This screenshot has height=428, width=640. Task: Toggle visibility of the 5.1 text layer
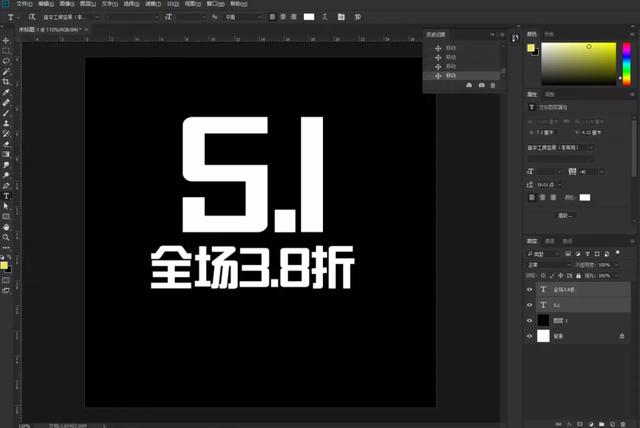530,304
